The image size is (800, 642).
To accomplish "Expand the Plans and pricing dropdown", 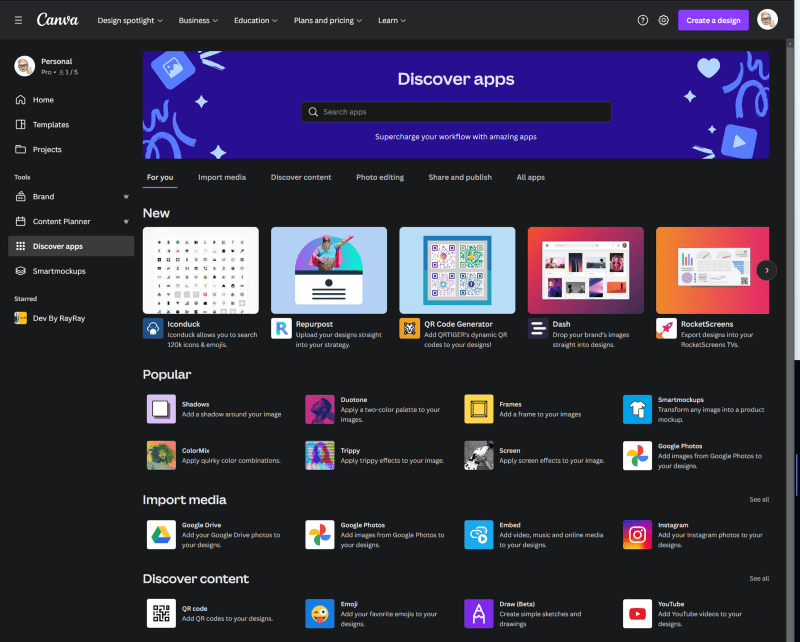I will click(x=328, y=20).
